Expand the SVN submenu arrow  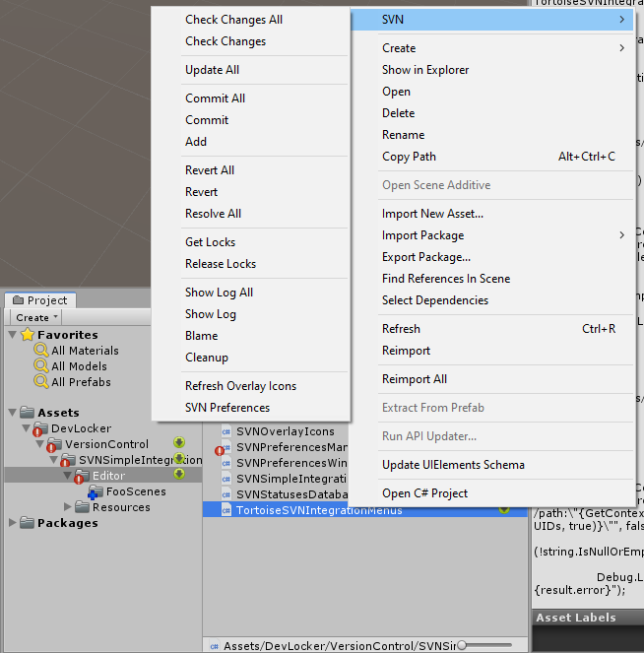pyautogui.click(x=621, y=19)
